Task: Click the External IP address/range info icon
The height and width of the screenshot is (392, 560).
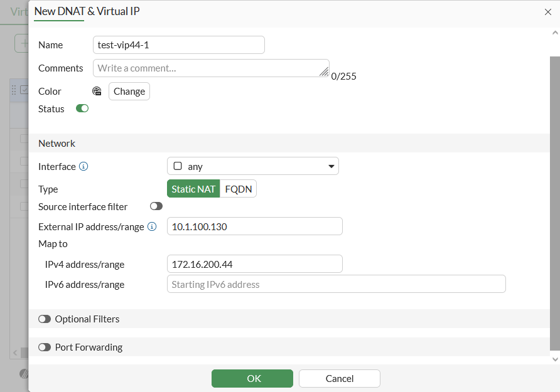Action: [x=152, y=226]
